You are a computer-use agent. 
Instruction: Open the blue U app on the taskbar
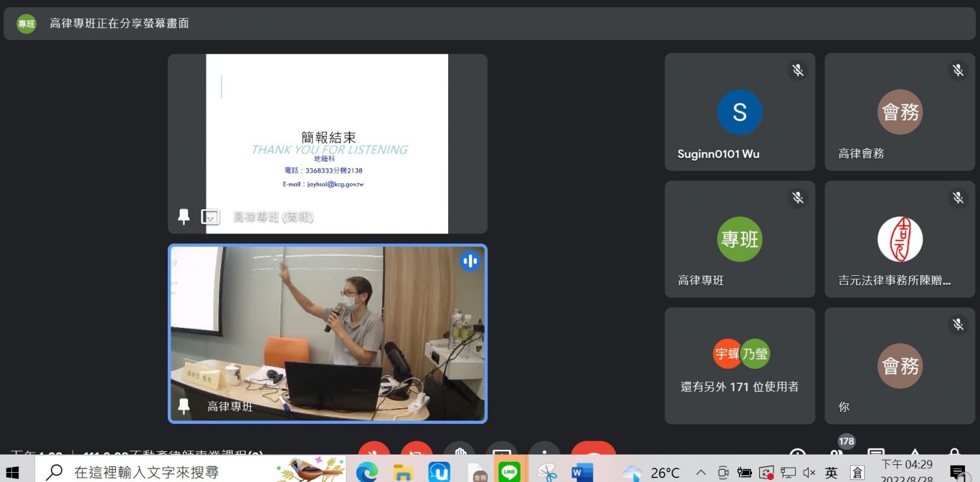click(x=438, y=472)
